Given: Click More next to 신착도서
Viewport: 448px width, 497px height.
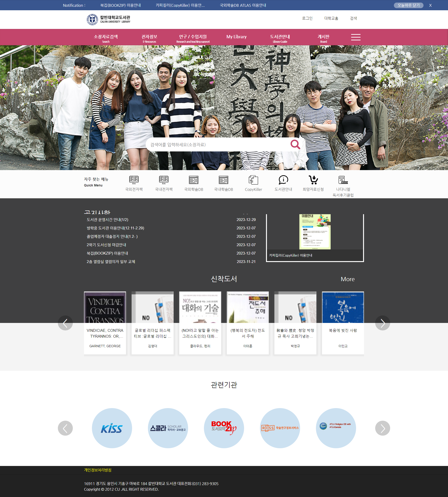Looking at the screenshot, I should pyautogui.click(x=347, y=279).
